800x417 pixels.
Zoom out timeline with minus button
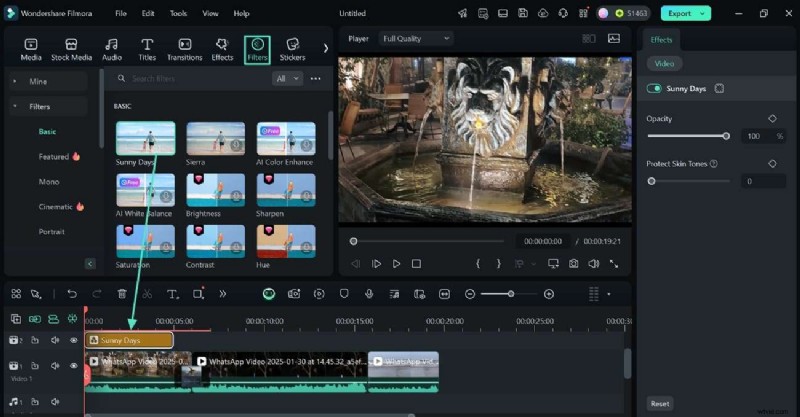[x=470, y=294]
